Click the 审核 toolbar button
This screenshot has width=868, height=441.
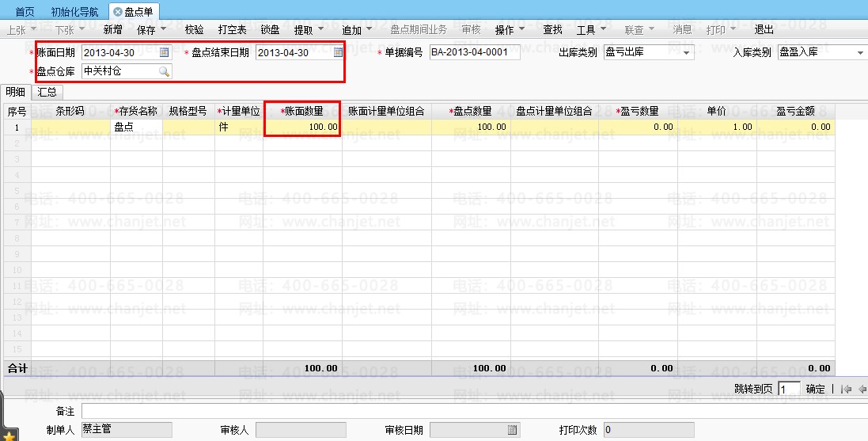pos(471,29)
